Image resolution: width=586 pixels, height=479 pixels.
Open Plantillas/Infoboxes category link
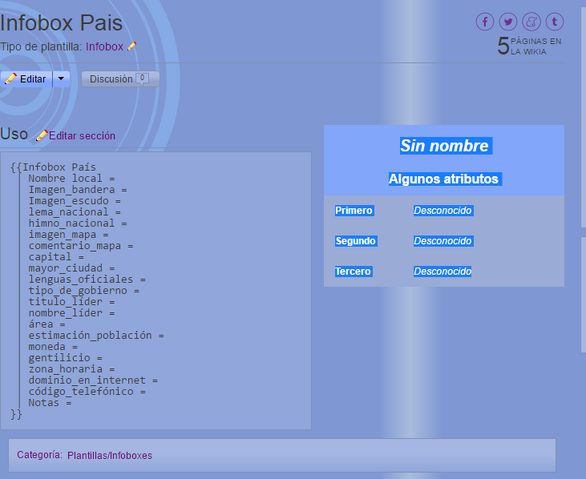tap(110, 455)
